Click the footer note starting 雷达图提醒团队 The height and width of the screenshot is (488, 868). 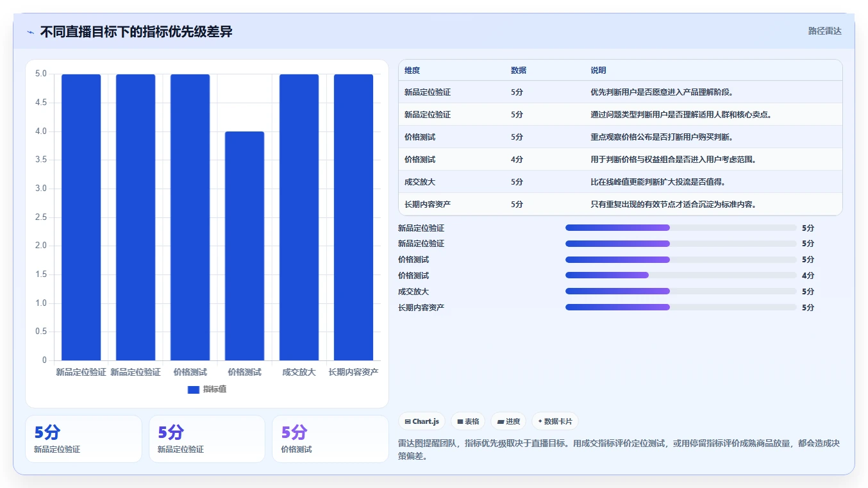tap(619, 450)
